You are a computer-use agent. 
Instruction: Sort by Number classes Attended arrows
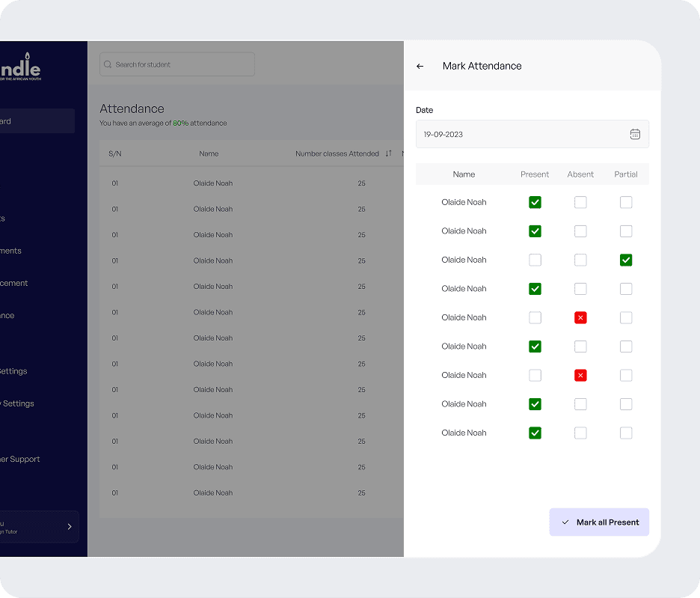click(x=388, y=154)
